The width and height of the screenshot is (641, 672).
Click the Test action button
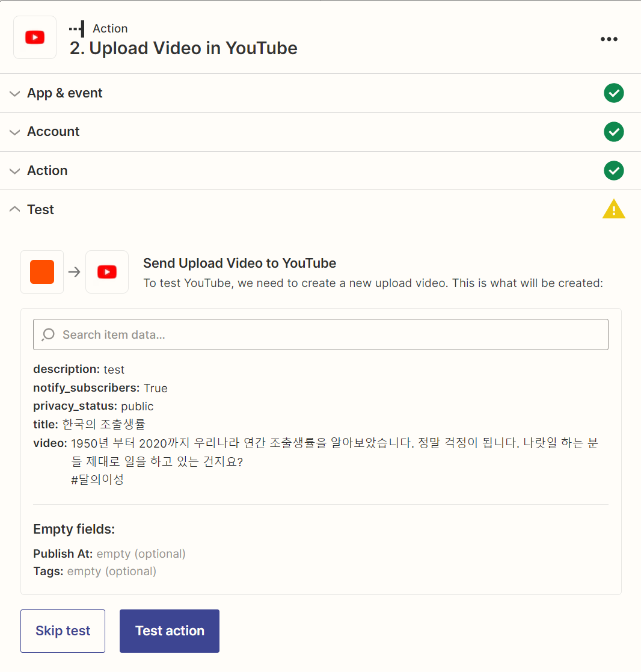169,631
